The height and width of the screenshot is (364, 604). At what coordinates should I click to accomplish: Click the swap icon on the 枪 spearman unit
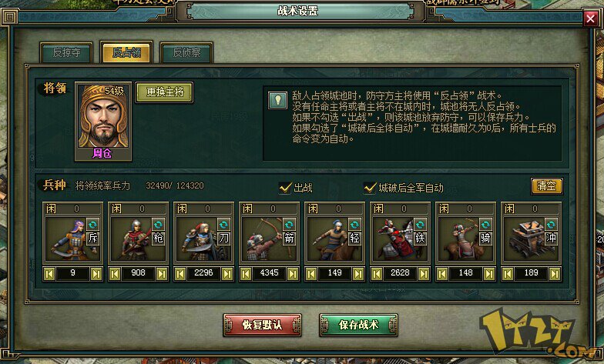point(159,225)
